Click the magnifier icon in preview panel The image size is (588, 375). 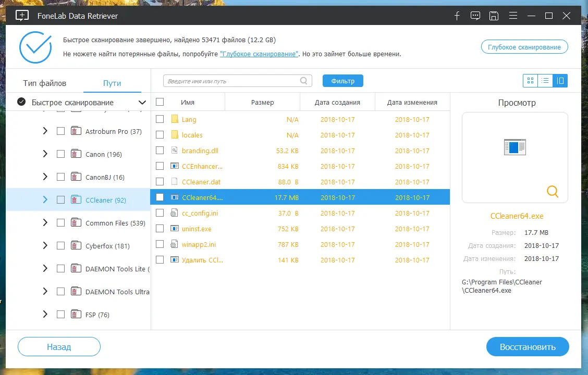click(x=553, y=192)
